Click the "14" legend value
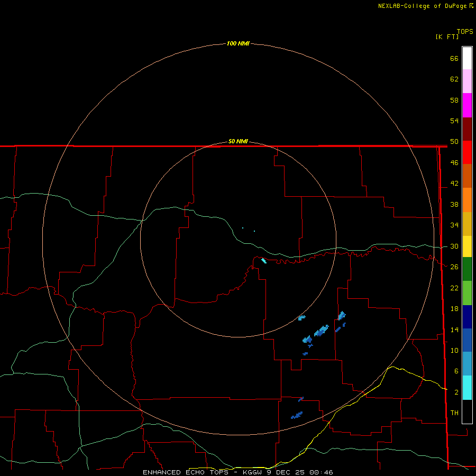 454,329
